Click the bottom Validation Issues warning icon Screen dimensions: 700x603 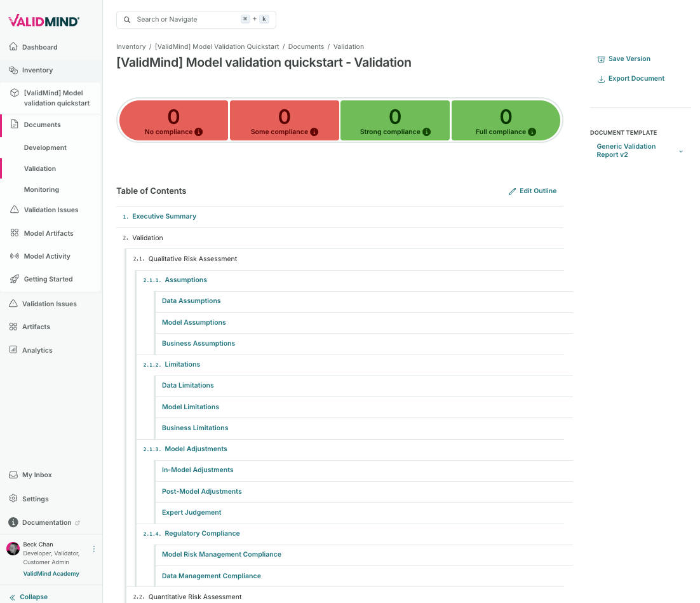[x=13, y=303]
